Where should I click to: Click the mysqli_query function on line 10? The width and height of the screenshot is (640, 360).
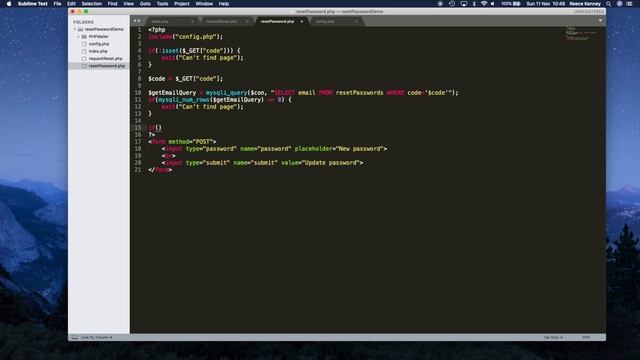227,93
